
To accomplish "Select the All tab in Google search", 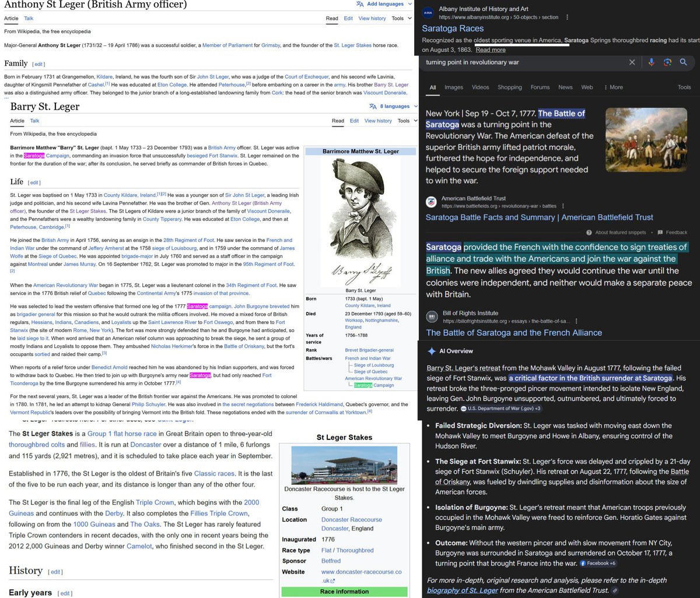I will pyautogui.click(x=433, y=87).
